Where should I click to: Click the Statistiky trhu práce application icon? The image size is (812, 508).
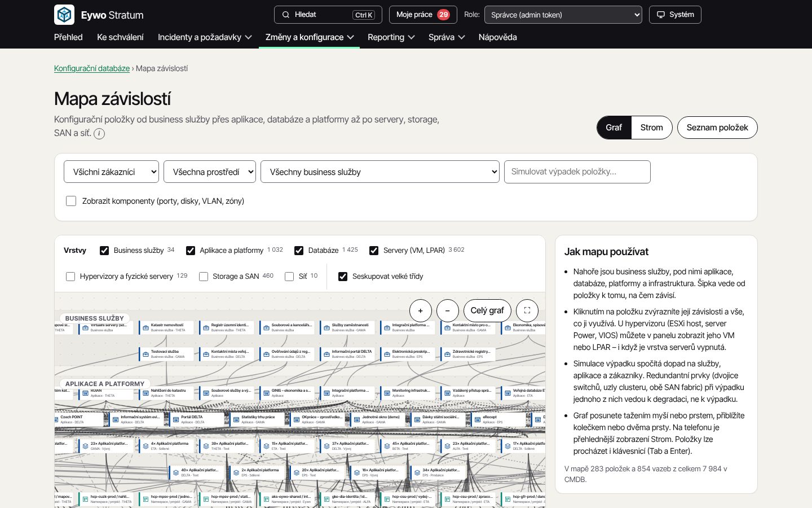[x=236, y=419]
